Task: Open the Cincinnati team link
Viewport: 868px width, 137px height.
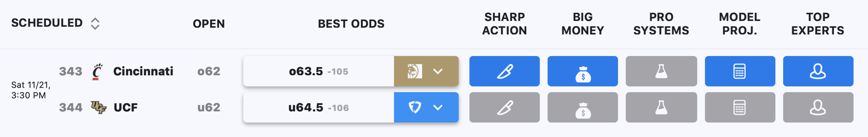Action: point(143,71)
